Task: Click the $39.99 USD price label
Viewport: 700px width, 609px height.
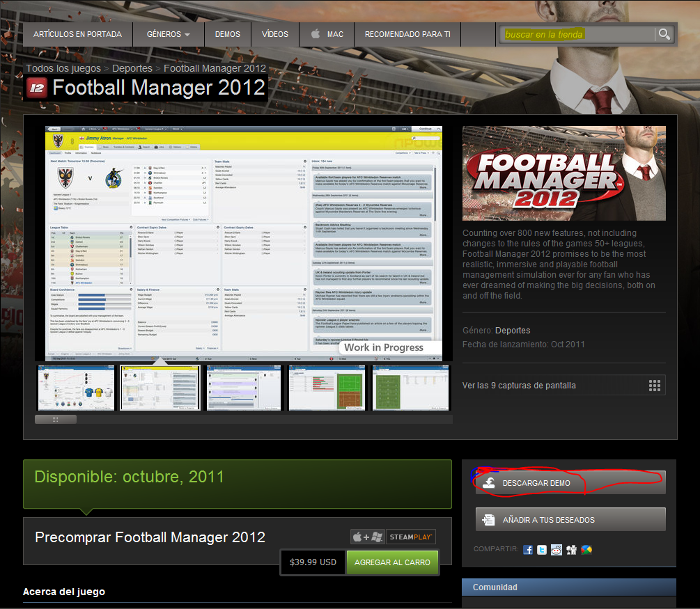Action: [313, 562]
